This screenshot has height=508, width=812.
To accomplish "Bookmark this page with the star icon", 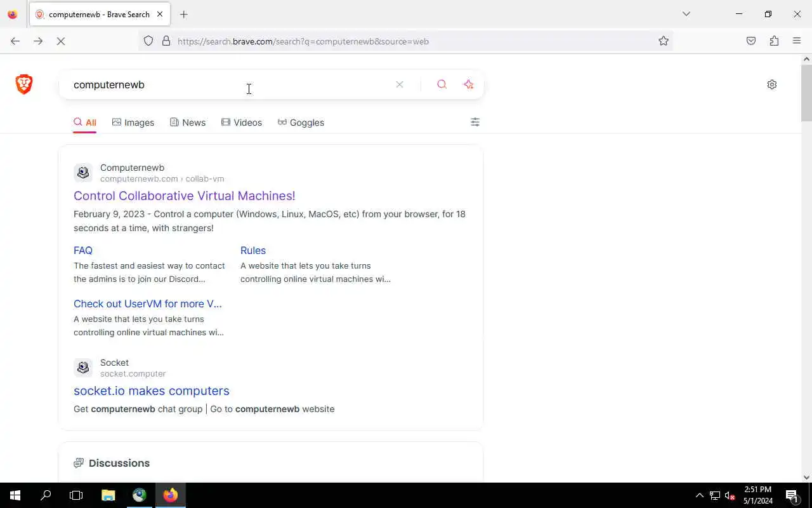I will coord(664,41).
